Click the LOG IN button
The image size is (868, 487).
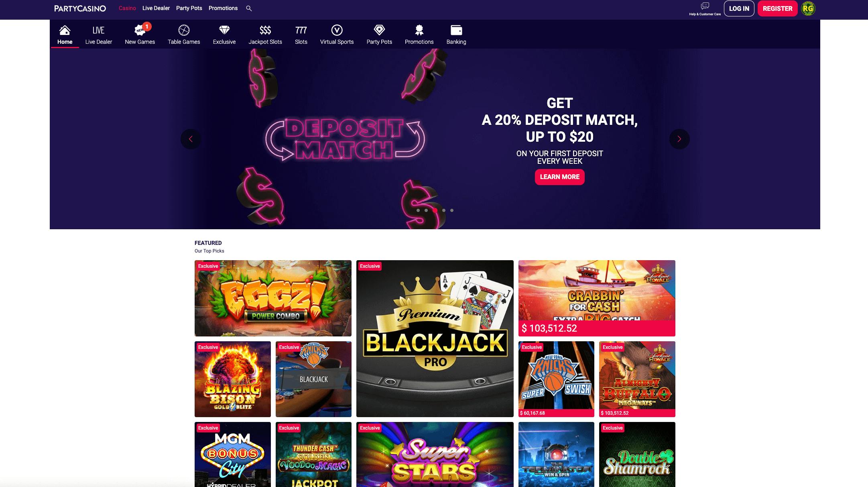click(x=739, y=8)
